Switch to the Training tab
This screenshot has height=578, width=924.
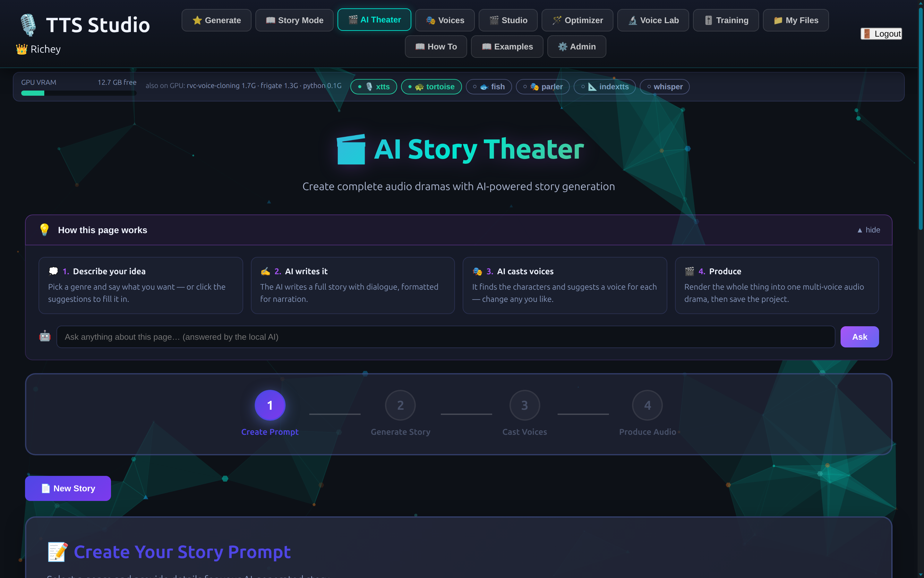coord(726,20)
